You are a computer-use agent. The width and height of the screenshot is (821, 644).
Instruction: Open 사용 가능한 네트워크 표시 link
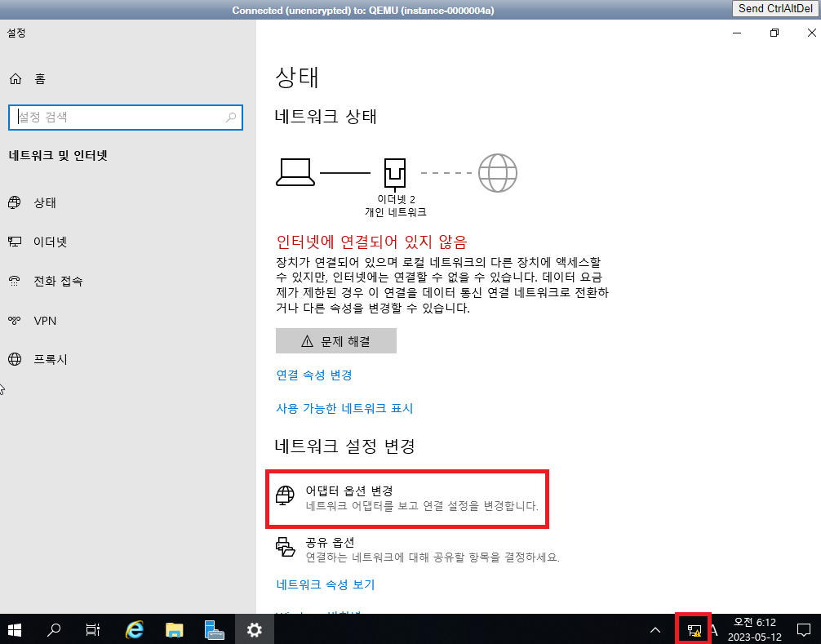[344, 408]
